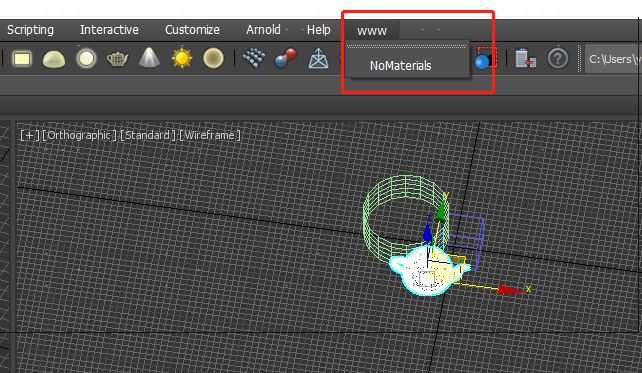Click the blue sphere with dashed frame icon

pyautogui.click(x=486, y=58)
